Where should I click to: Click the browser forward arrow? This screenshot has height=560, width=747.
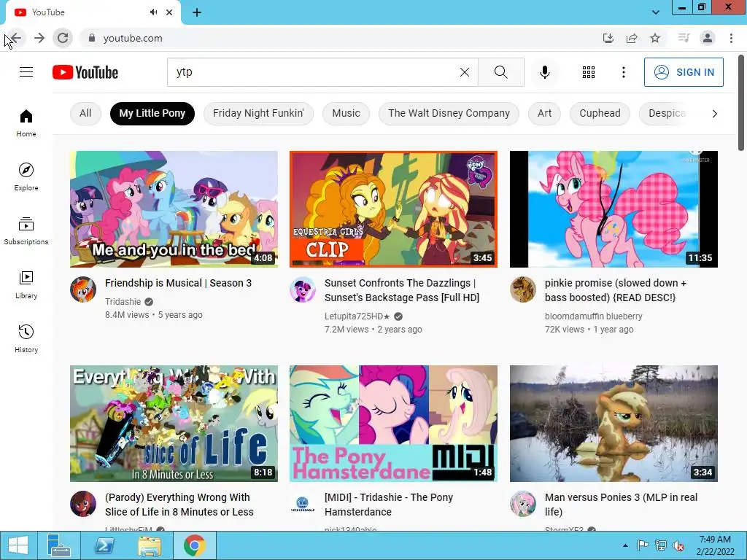39,38
